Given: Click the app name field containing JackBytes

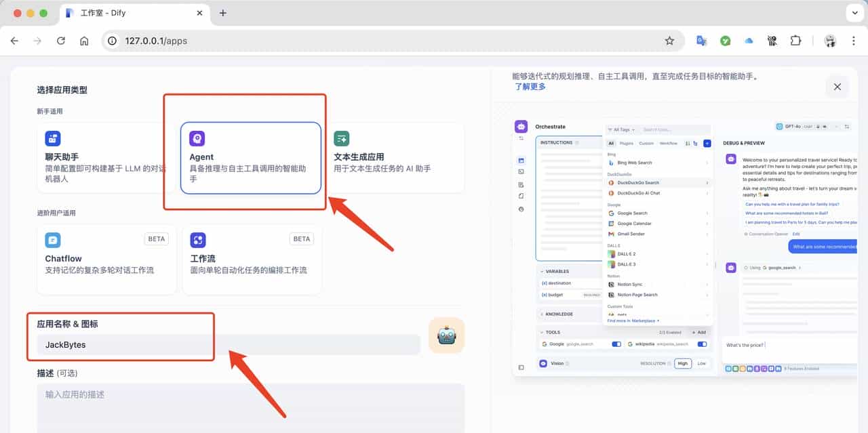Looking at the screenshot, I should (x=228, y=345).
